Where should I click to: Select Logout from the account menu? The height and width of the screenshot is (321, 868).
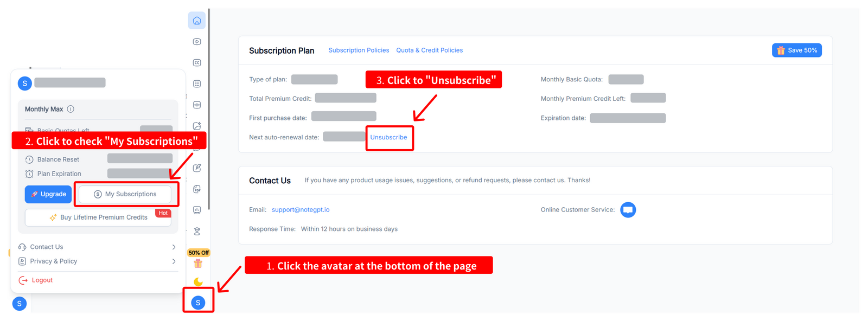tap(42, 280)
